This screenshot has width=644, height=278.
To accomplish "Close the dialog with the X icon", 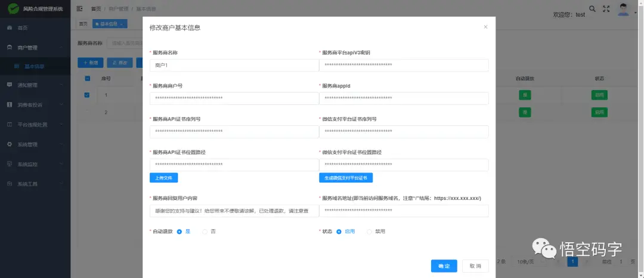I will point(485,27).
